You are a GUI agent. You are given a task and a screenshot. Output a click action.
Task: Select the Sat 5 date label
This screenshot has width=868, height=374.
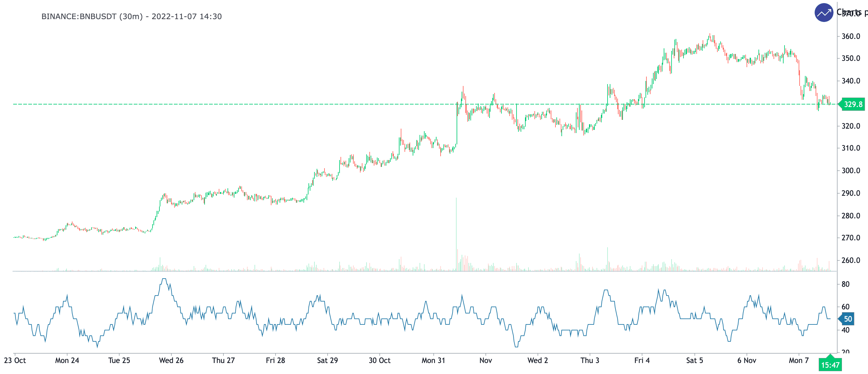pyautogui.click(x=694, y=361)
